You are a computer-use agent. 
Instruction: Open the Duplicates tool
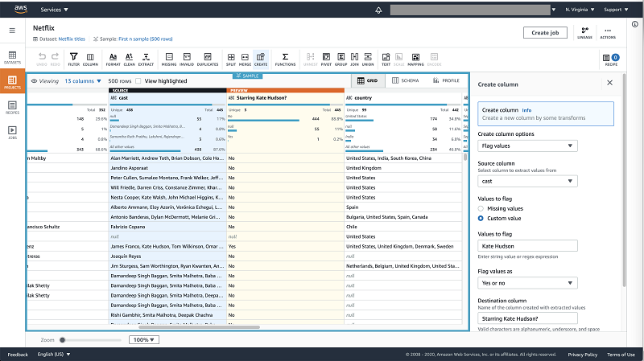pos(208,59)
